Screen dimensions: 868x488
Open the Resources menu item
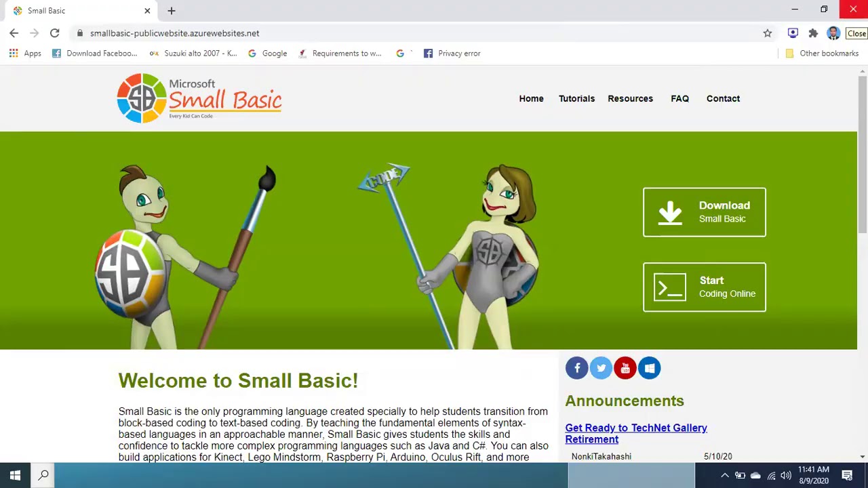tap(630, 99)
